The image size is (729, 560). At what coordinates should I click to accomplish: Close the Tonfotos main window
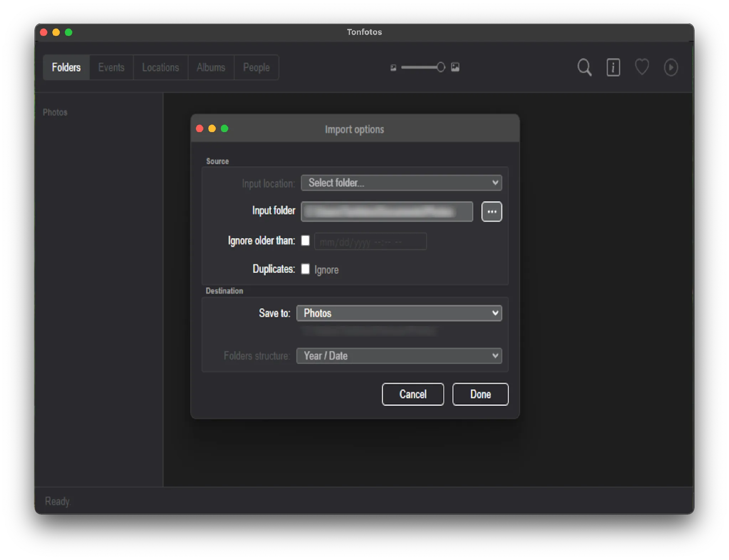43,32
